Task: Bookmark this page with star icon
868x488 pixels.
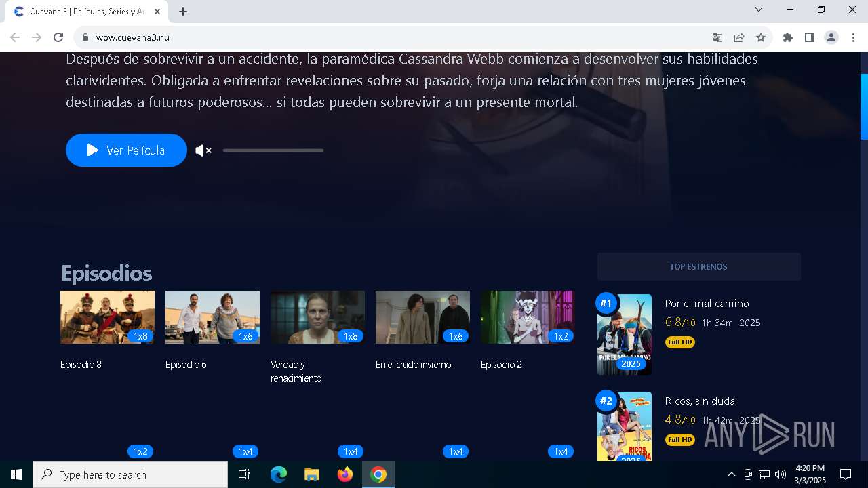Action: point(761,37)
